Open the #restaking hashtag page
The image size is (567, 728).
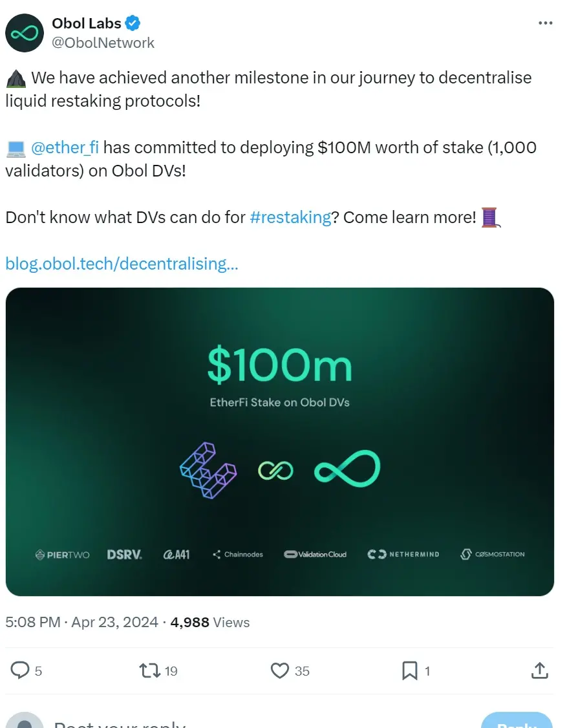click(290, 217)
